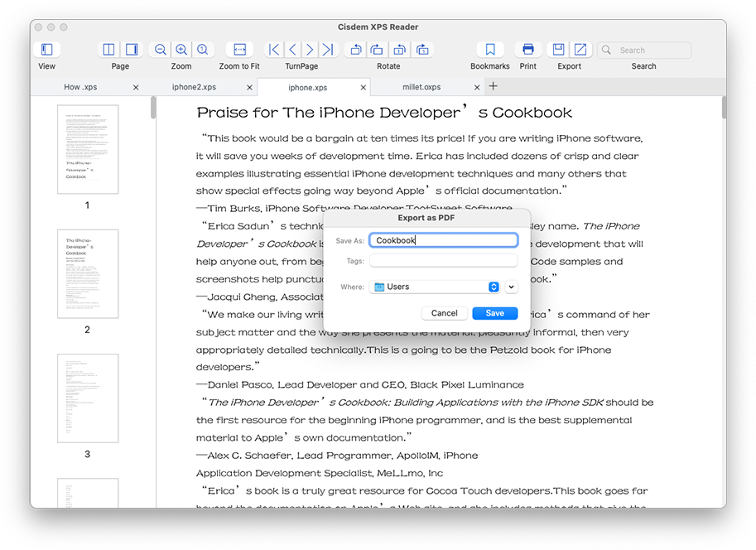756x550 pixels.
Task: Switch to the iphone.xps tab
Action: [307, 87]
